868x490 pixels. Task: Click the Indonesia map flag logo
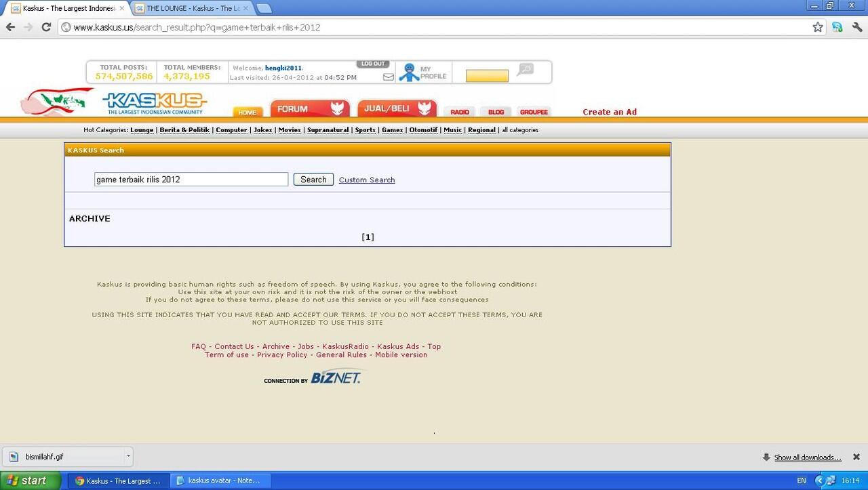(x=57, y=102)
